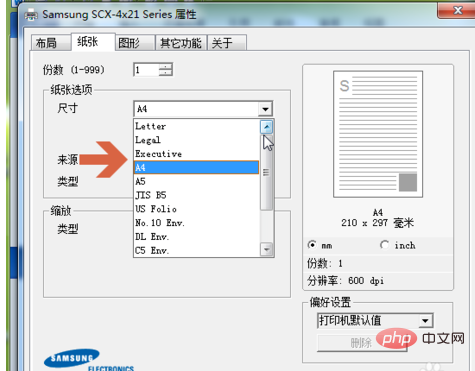
Task: Collapse the 尺寸 paper size dropdown arrow
Action: coord(265,109)
